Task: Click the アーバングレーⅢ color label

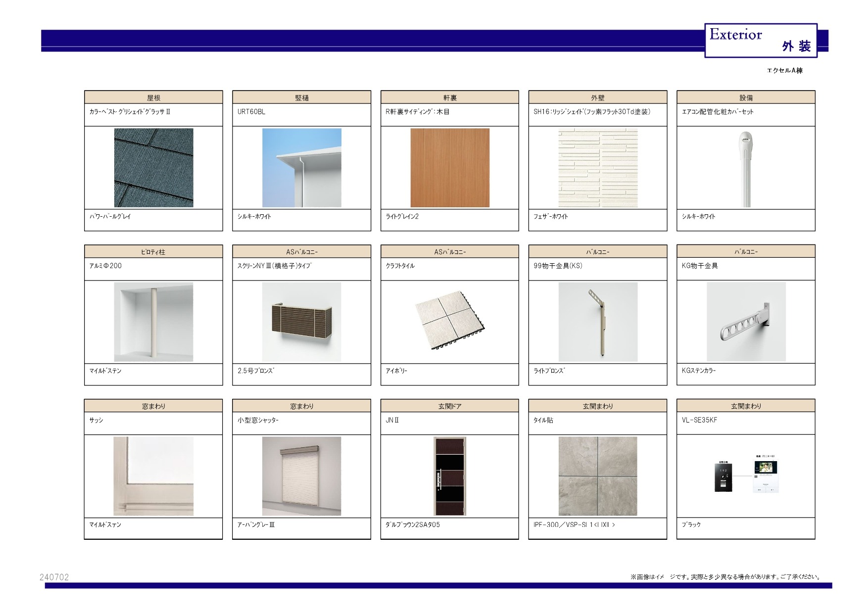Action: pyautogui.click(x=256, y=524)
